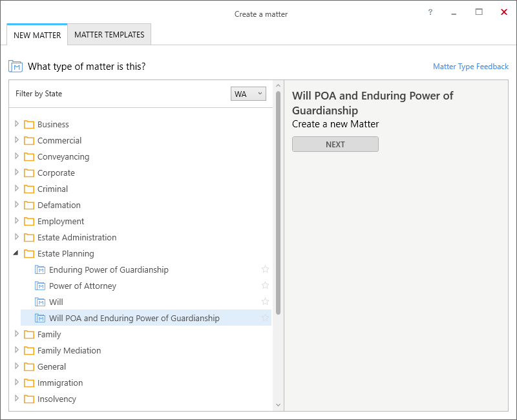Viewport: 517px width, 420px height.
Task: Open the Filter by State WA dropdown
Action: pyautogui.click(x=248, y=94)
